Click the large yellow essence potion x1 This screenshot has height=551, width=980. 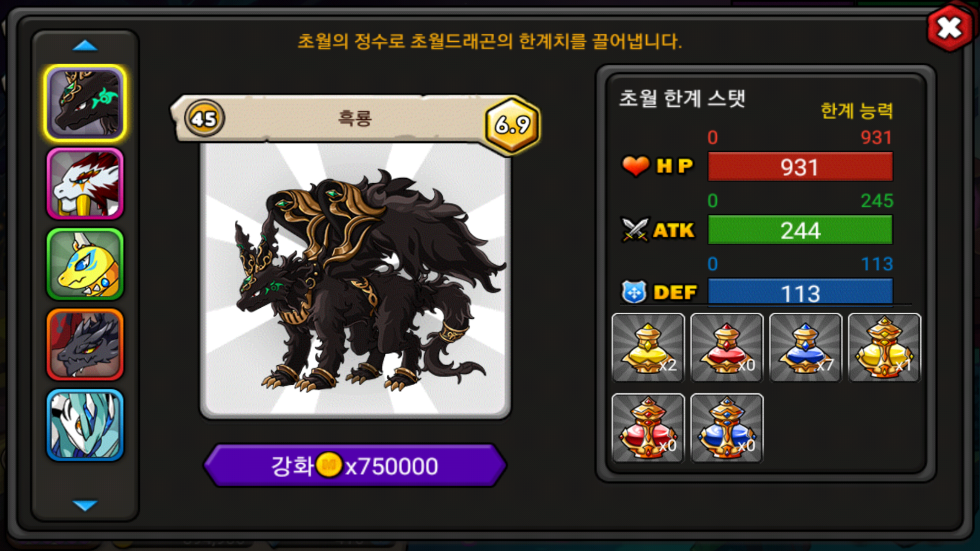pyautogui.click(x=885, y=347)
